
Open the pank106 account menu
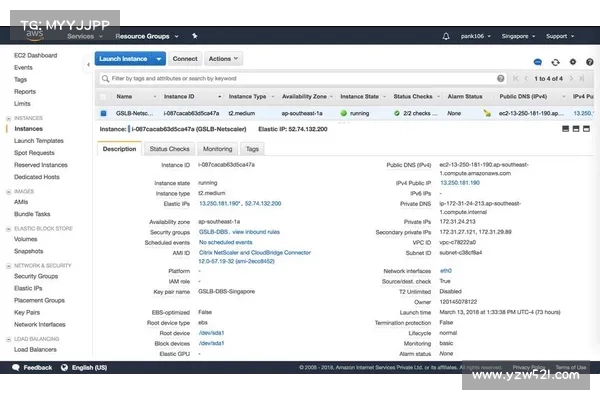click(x=476, y=36)
